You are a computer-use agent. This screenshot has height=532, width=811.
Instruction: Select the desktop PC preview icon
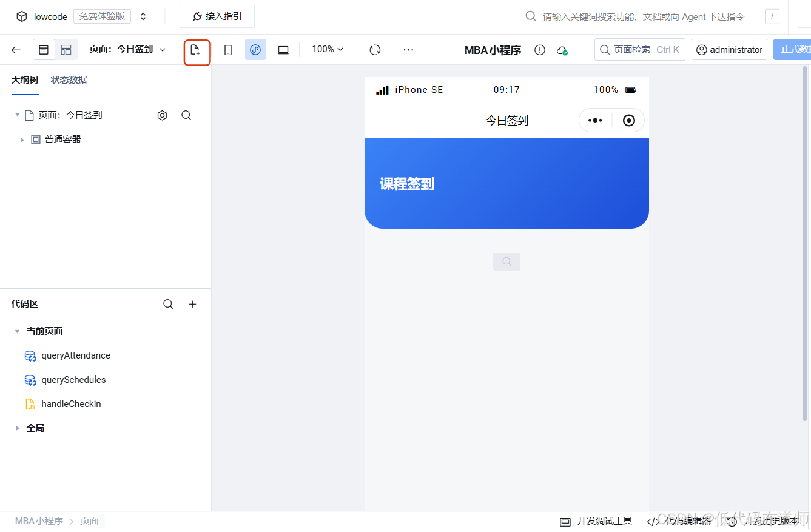pyautogui.click(x=283, y=50)
